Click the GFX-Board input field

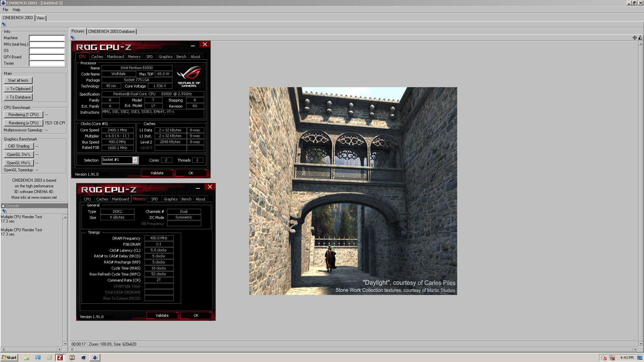pos(47,57)
